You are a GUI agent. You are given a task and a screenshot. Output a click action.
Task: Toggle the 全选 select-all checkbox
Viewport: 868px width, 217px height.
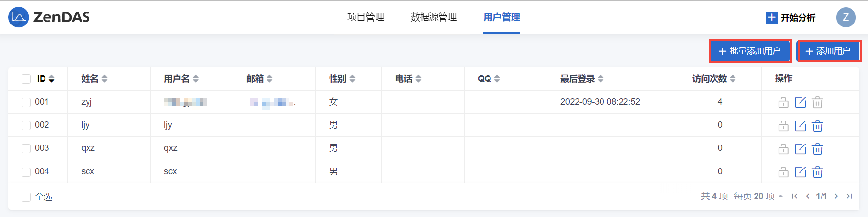[26, 197]
